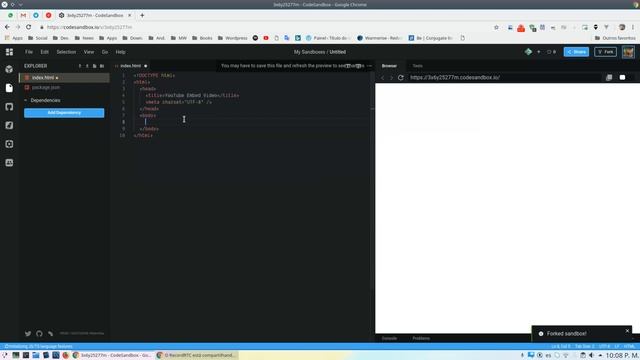Viewport: 640px width, 360px height.
Task: Reload the Chrome page
Action: tap(29, 27)
